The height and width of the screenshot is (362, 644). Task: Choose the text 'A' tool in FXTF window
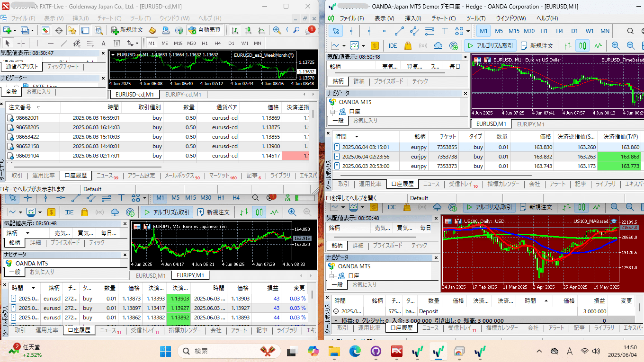[103, 43]
